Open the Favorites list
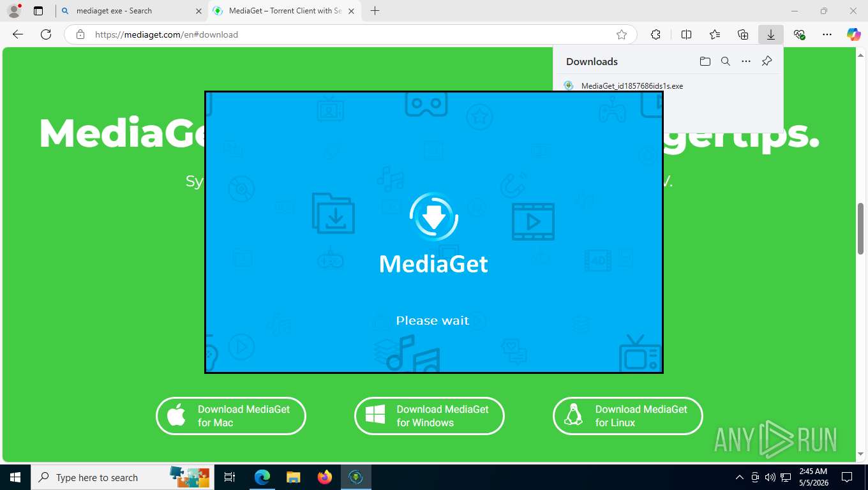868x490 pixels. (x=715, y=34)
